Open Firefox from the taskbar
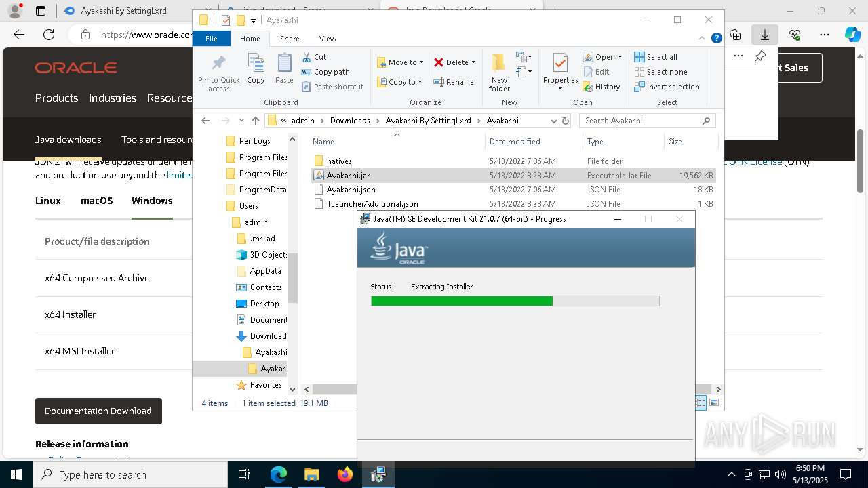The width and height of the screenshot is (868, 488). pyautogui.click(x=345, y=474)
